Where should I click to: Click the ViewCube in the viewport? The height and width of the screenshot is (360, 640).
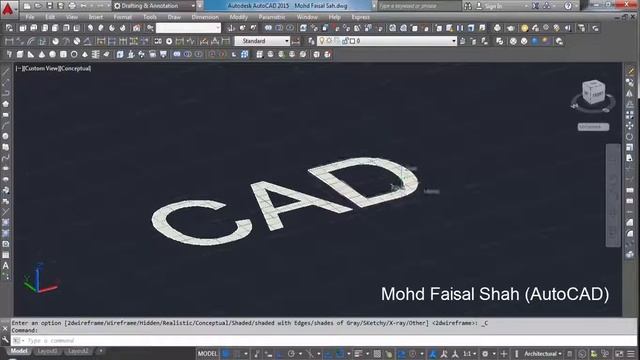pyautogui.click(x=593, y=92)
